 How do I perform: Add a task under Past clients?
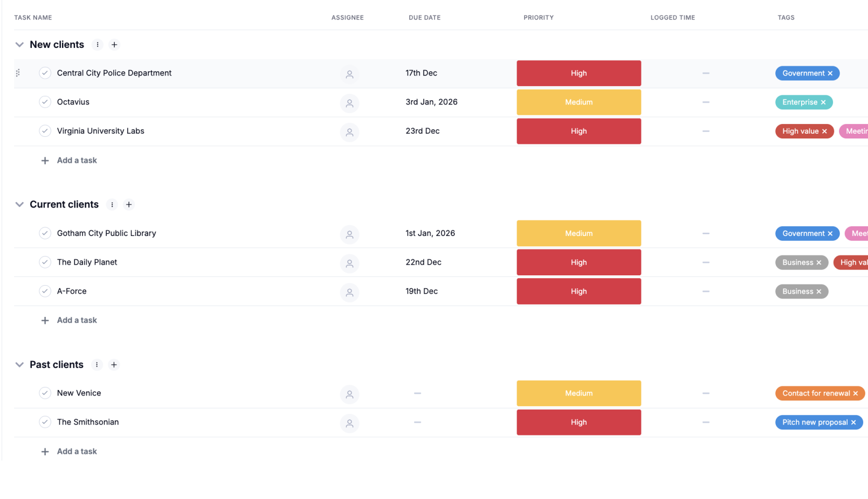coord(77,452)
